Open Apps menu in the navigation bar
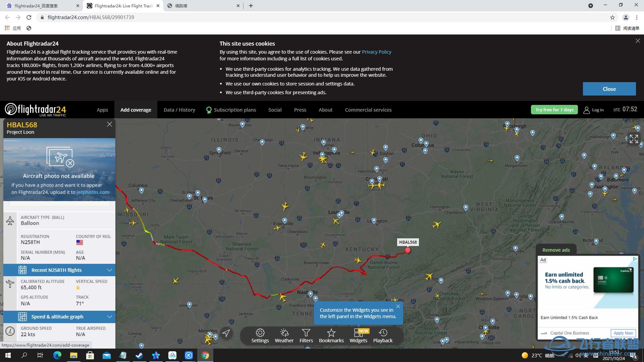The width and height of the screenshot is (644, 362). coord(102,110)
